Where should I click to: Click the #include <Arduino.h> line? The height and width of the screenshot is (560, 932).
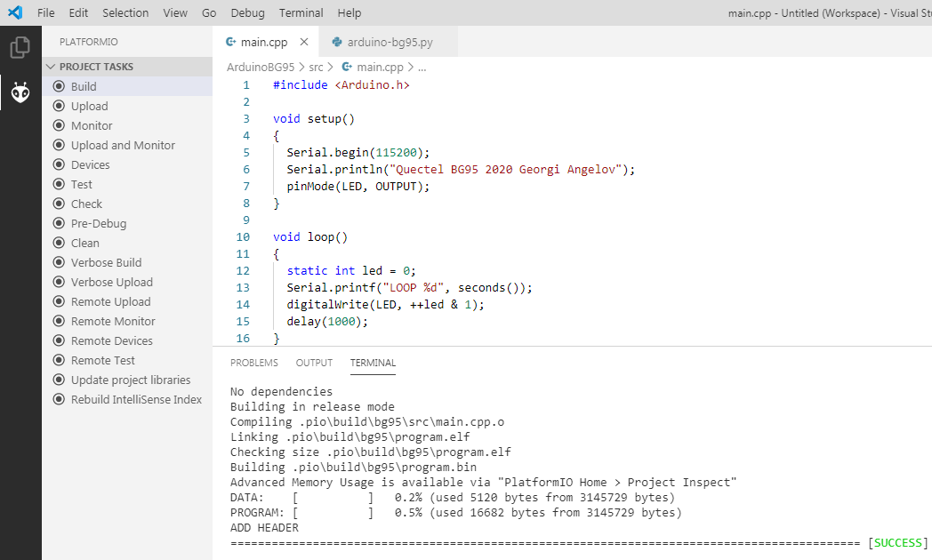[341, 85]
